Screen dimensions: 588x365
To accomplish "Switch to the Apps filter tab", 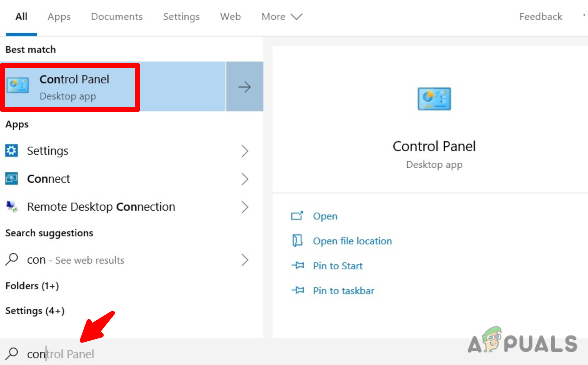I will pos(59,16).
